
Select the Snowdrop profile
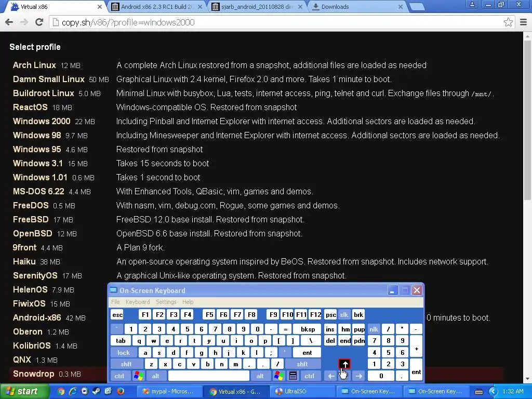[x=33, y=374]
